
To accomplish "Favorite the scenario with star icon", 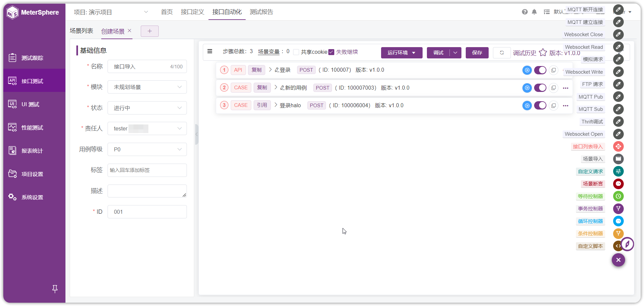I will tap(543, 53).
